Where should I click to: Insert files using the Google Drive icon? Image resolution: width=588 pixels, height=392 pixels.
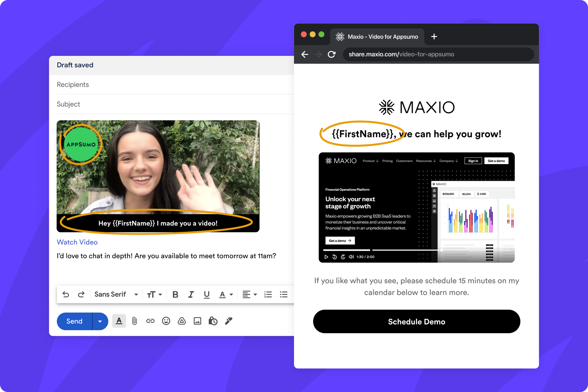point(182,321)
